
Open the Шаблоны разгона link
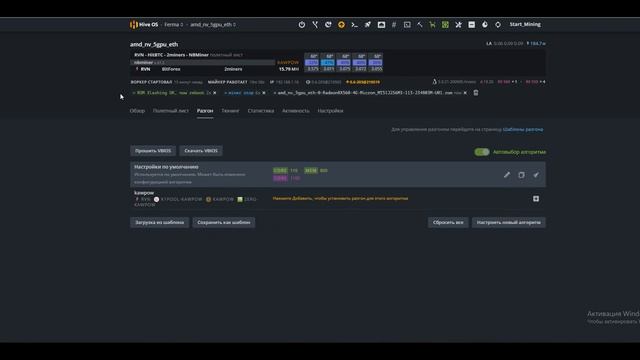[x=523, y=129]
